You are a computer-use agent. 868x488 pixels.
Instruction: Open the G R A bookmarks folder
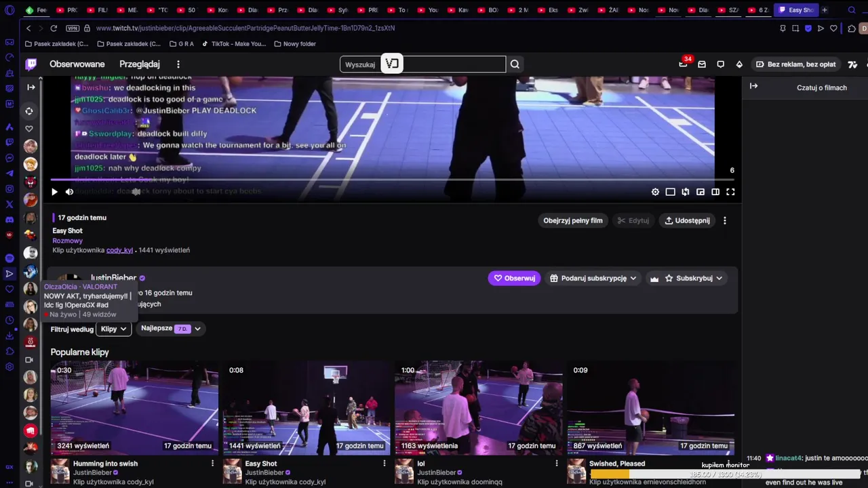coord(180,44)
